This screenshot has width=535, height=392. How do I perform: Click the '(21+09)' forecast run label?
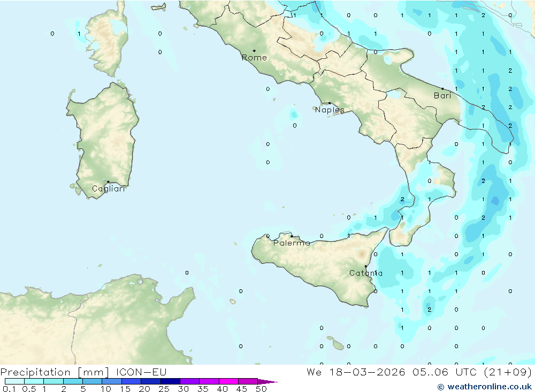(x=508, y=372)
